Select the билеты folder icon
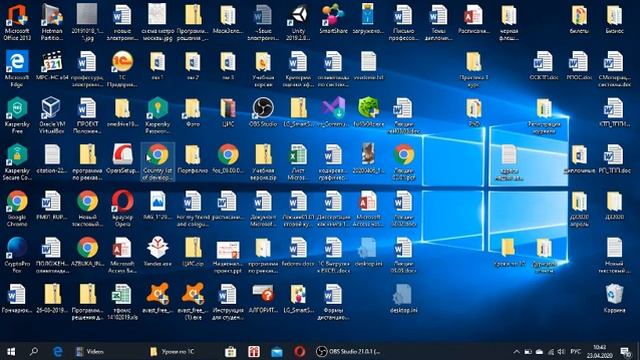This screenshot has width=640, height=360. tap(579, 20)
